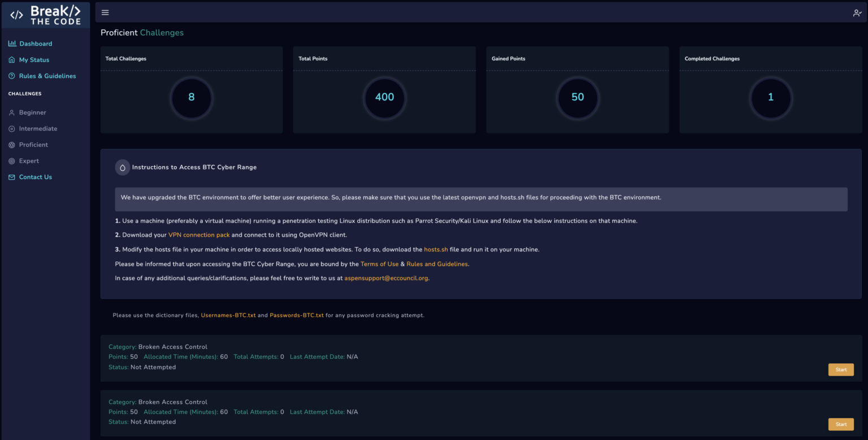The width and height of the screenshot is (868, 440).
Task: Click the Contact Us envelope icon
Action: [11, 177]
